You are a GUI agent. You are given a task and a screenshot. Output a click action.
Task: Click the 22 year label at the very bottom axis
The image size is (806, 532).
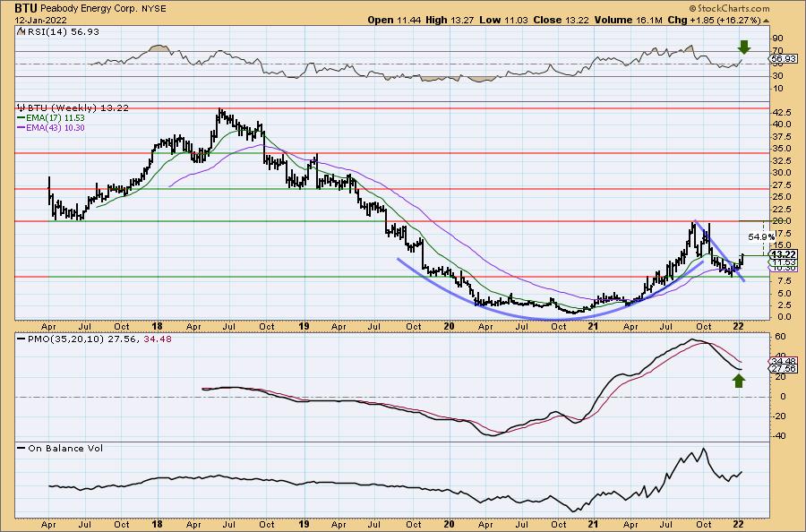tap(739, 524)
